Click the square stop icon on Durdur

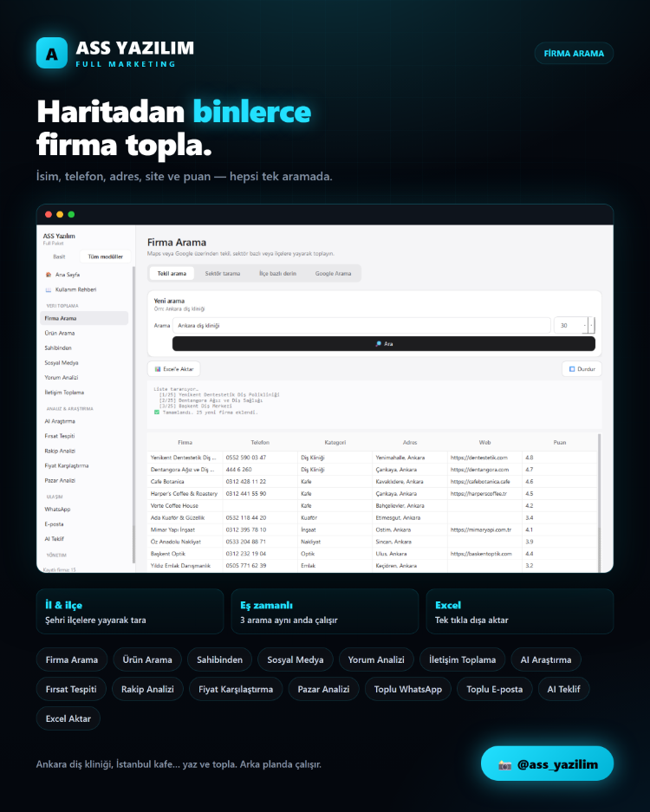(572, 369)
